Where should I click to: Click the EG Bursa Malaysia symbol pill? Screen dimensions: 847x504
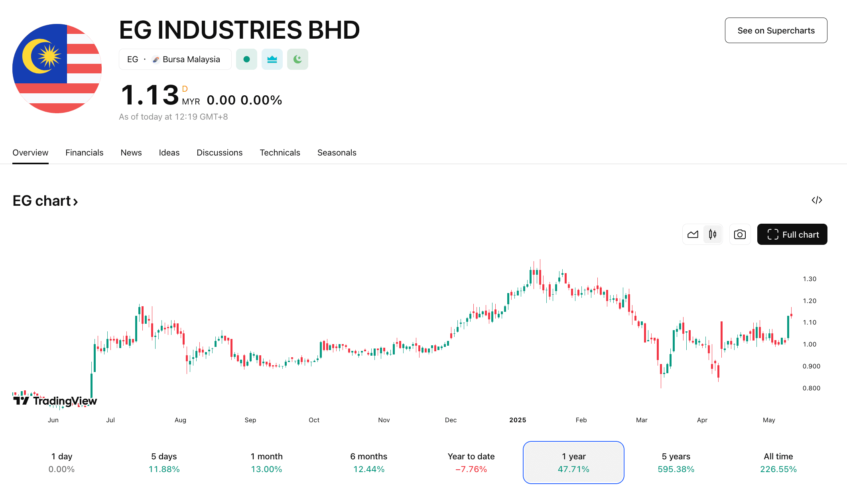click(175, 59)
